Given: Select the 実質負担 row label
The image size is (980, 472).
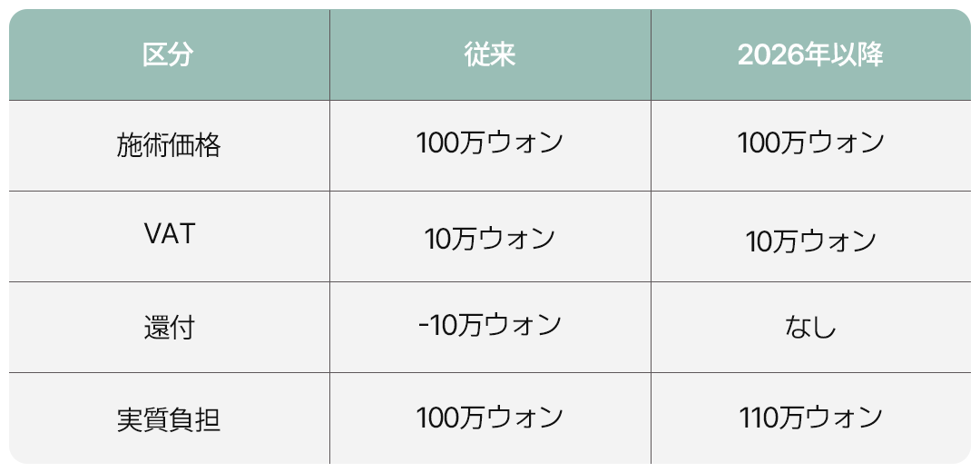Looking at the screenshot, I should coord(168,419).
